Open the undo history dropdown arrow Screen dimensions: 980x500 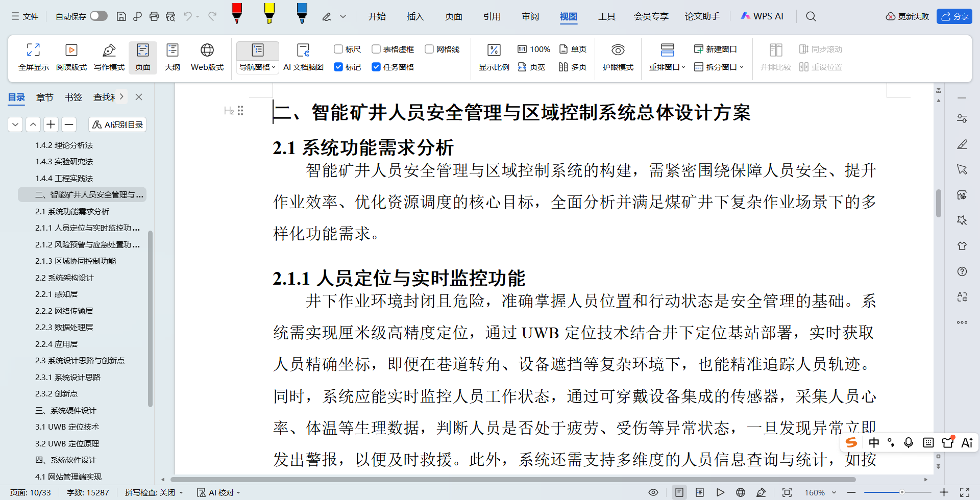click(x=198, y=16)
